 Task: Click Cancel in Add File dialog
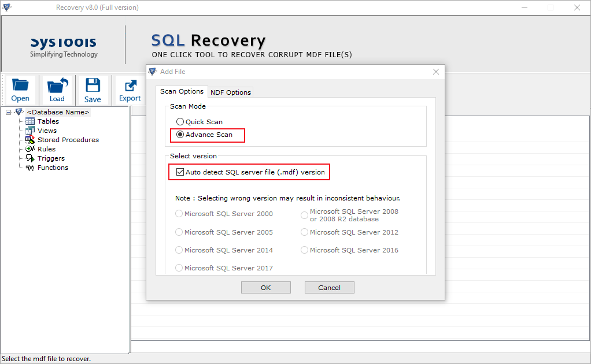tap(330, 288)
